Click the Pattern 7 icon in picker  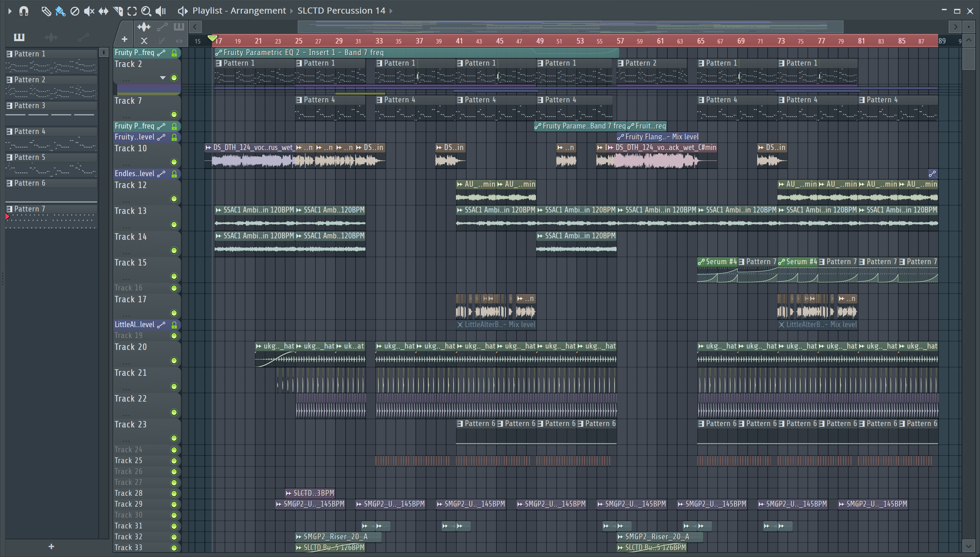[x=10, y=209]
